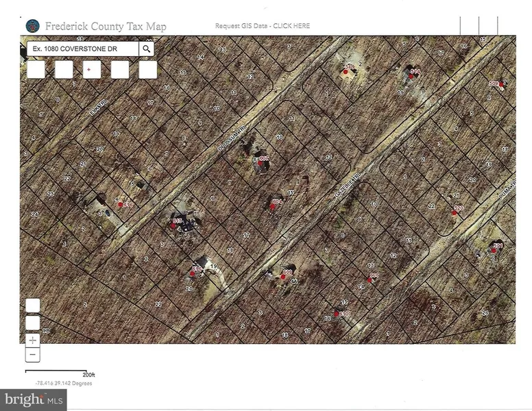Select the red marker for address 613
The width and height of the screenshot is (532, 411).
click(x=172, y=225)
